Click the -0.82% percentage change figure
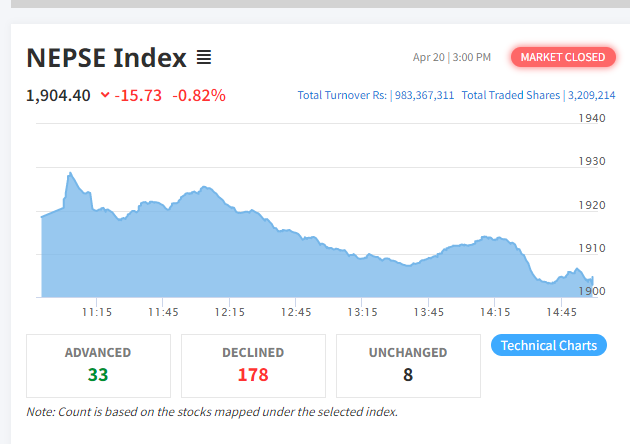Viewport: 630px width, 444px height. 199,96
